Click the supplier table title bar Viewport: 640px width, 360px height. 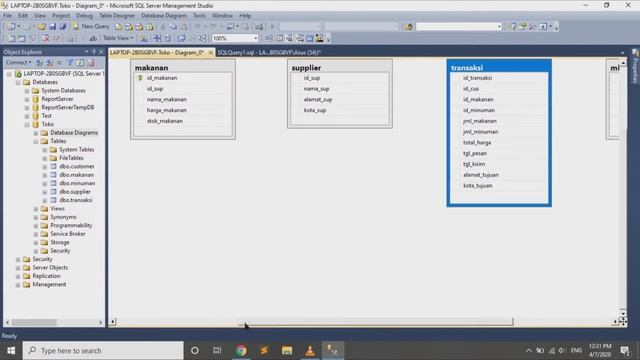click(340, 67)
